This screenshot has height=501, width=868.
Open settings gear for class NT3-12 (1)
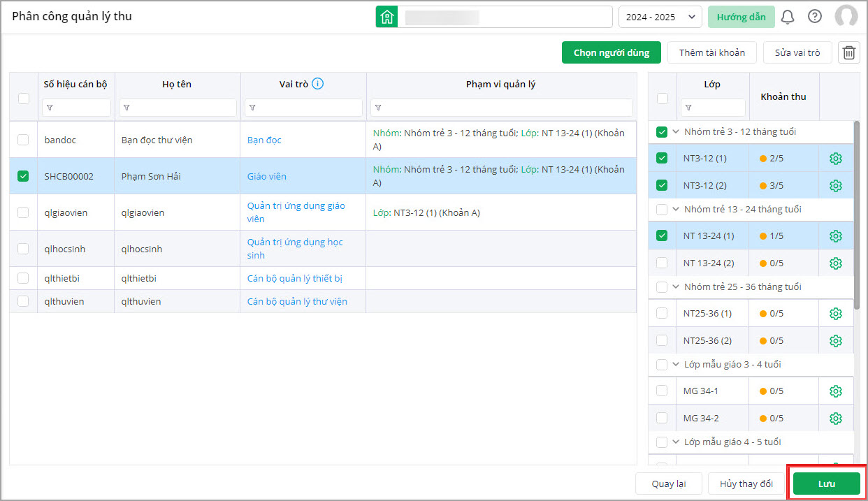835,159
